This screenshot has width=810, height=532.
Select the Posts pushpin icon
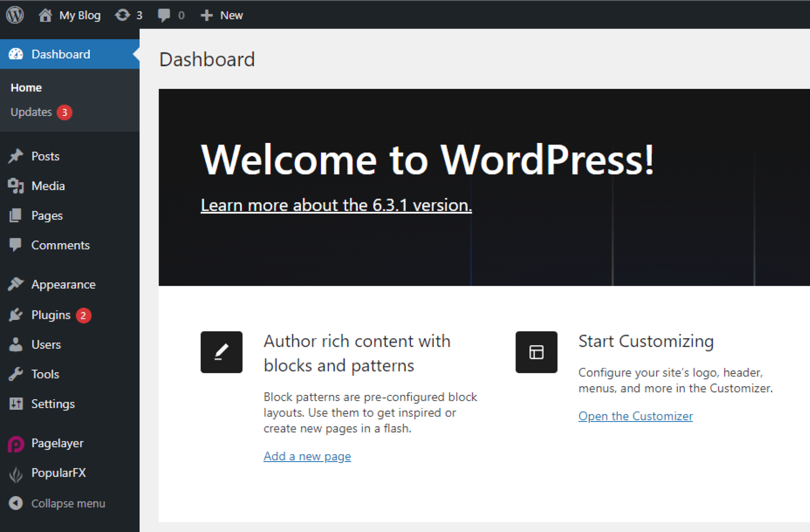pos(16,156)
